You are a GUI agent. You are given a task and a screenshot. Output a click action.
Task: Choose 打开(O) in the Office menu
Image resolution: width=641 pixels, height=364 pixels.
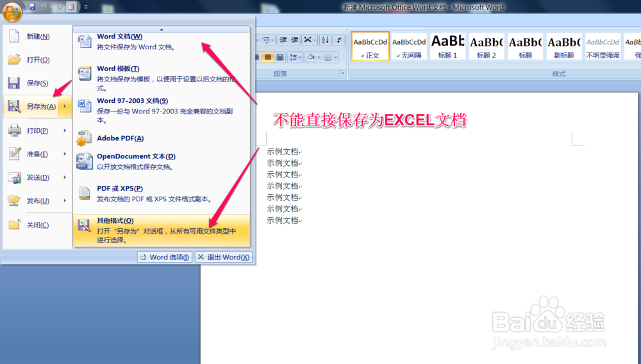(37, 60)
